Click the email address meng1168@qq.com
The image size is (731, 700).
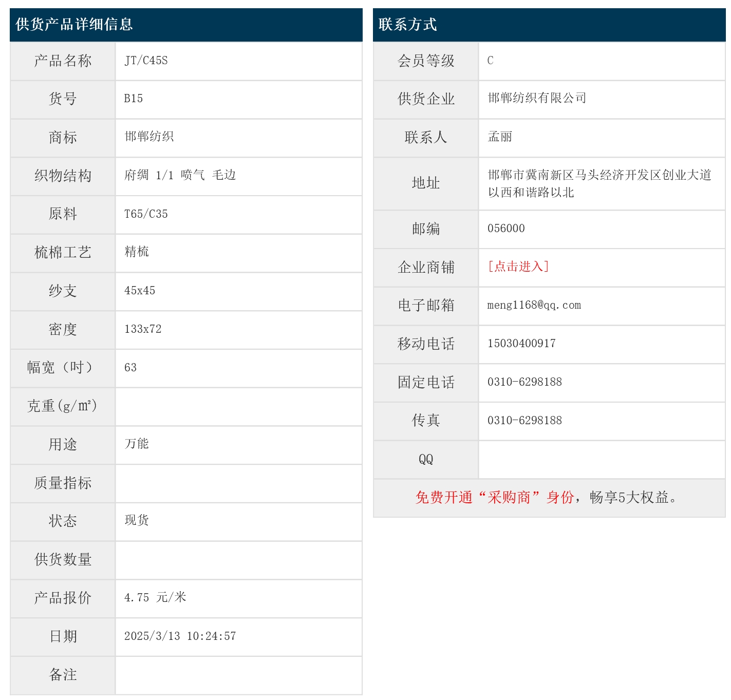click(534, 305)
